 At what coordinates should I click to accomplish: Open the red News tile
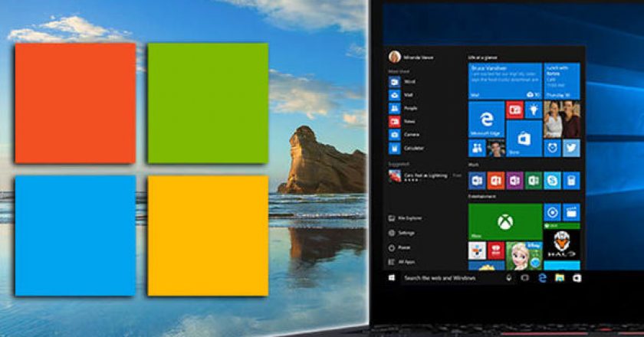tap(514, 110)
